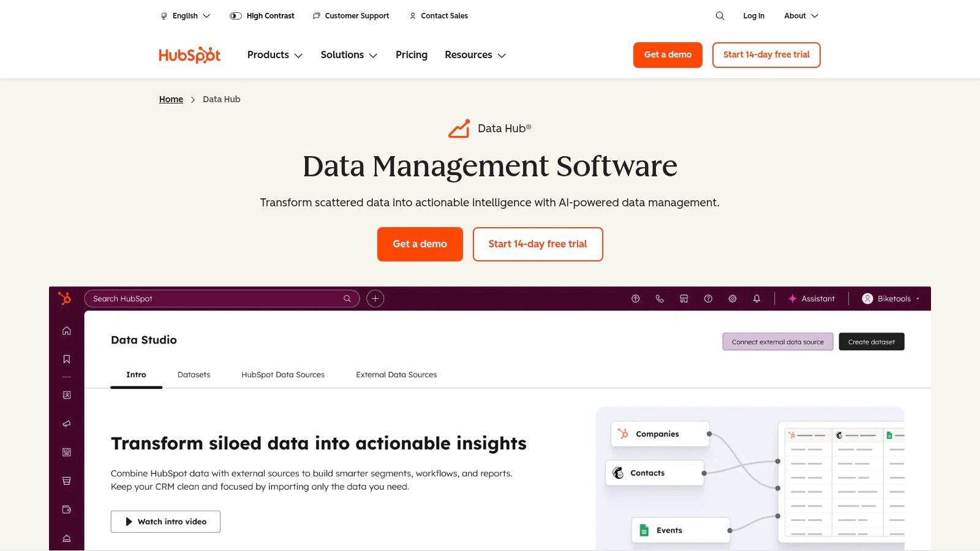Select the Bookmarks icon in the left sidebar
The height and width of the screenshot is (551, 980).
(x=66, y=359)
